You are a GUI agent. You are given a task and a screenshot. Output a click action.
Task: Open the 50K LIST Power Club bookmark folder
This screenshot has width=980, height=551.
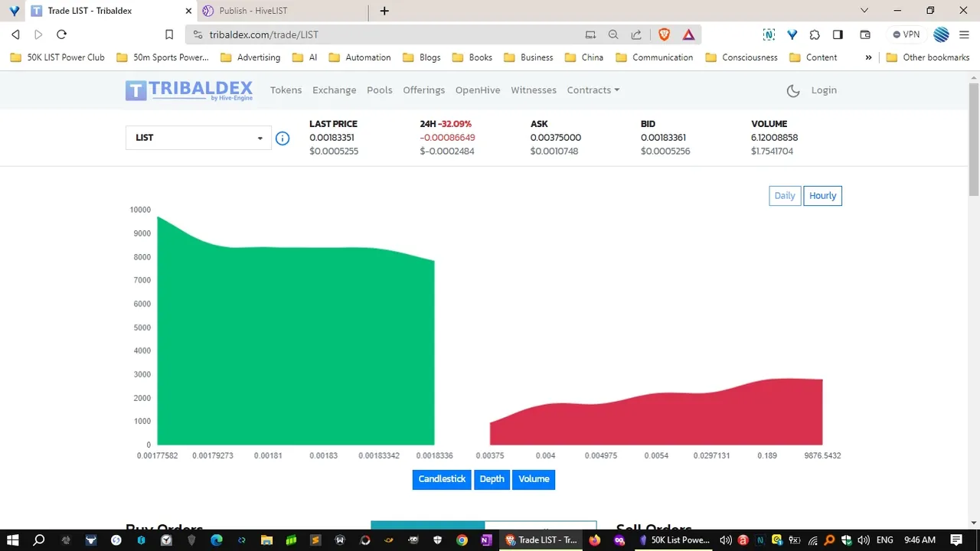pos(57,57)
